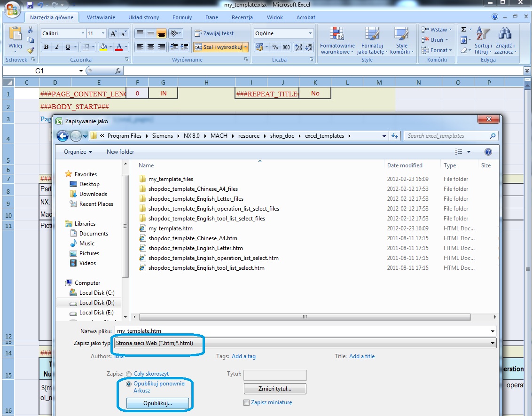The width and height of the screenshot is (532, 416).
Task: Toggle Scal i wyśrodkuj merge button
Action: click(x=218, y=47)
